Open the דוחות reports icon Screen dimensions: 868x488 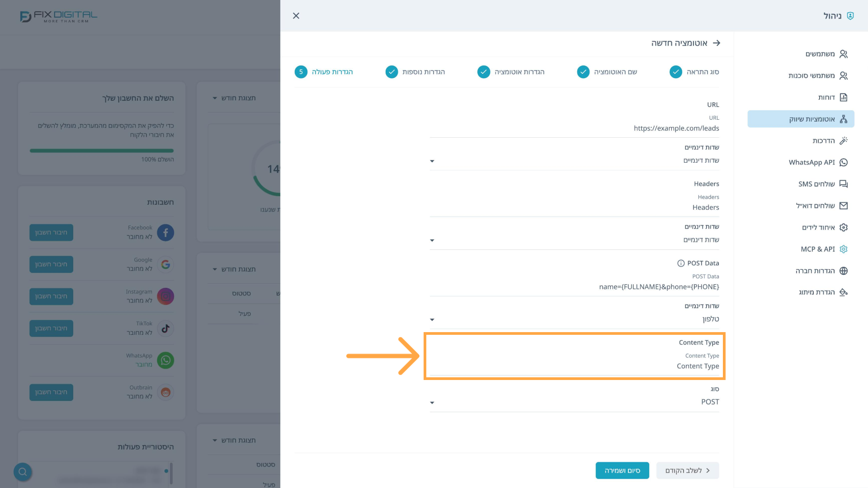[843, 97]
